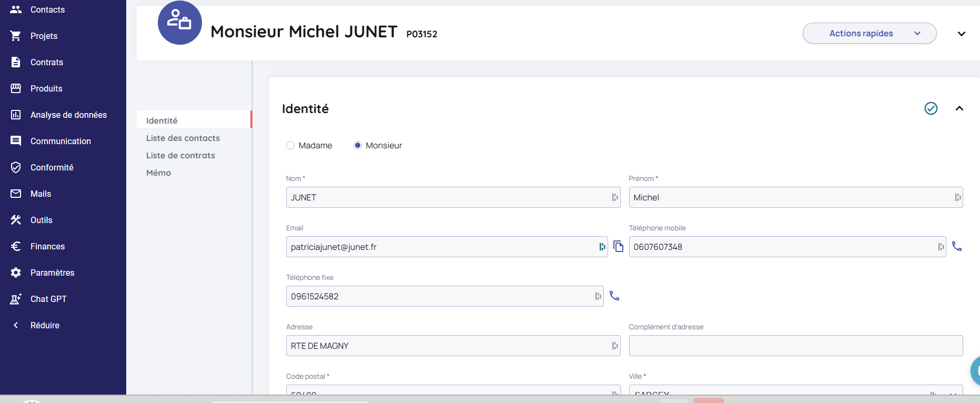Open Chat GPT in the sidebar
Viewport: 980px width, 403px height.
tap(48, 299)
